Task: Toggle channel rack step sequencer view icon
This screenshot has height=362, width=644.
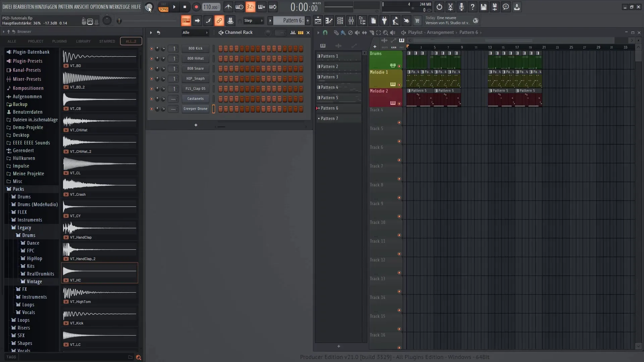Action: (301, 33)
